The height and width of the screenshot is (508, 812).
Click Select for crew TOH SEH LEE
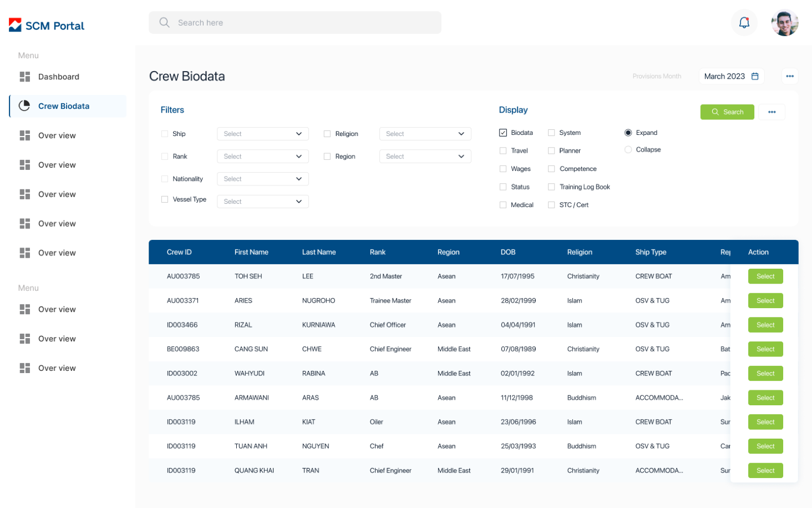tap(765, 276)
